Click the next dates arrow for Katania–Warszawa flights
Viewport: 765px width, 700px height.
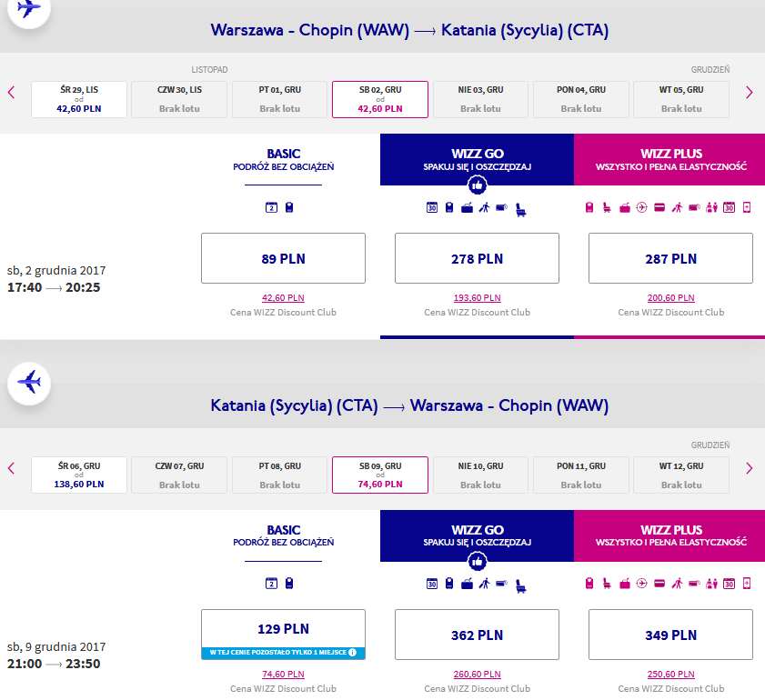point(750,468)
